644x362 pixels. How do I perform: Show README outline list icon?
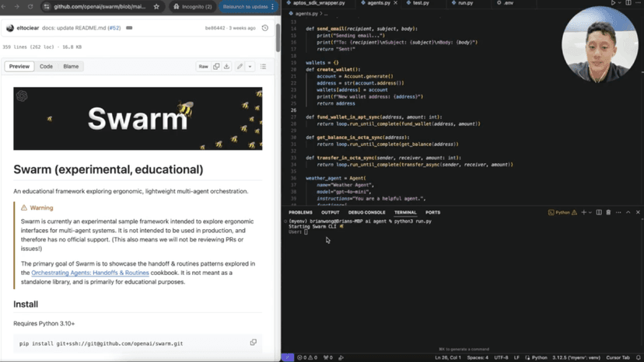263,67
